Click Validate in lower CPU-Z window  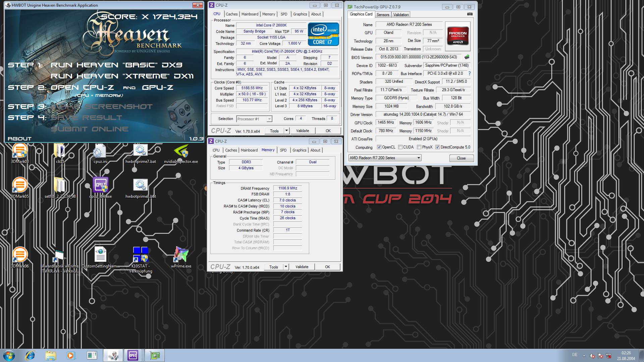tap(302, 267)
